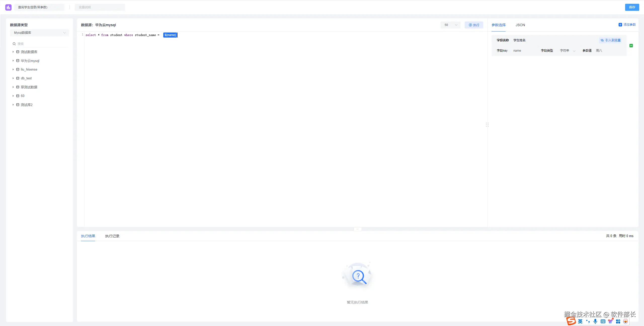The height and width of the screenshot is (326, 644).
Task: Open the Sogou soft keyboard icon
Action: tap(603, 321)
